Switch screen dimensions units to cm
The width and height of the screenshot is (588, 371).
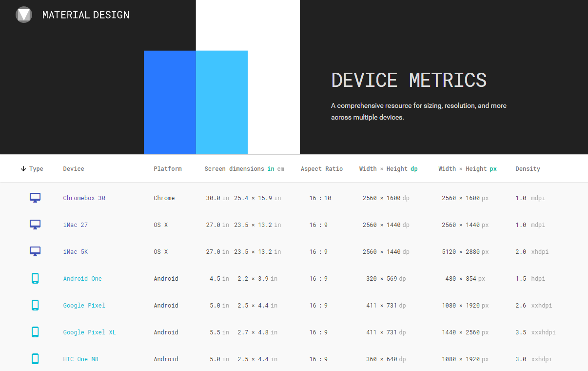pyautogui.click(x=281, y=169)
